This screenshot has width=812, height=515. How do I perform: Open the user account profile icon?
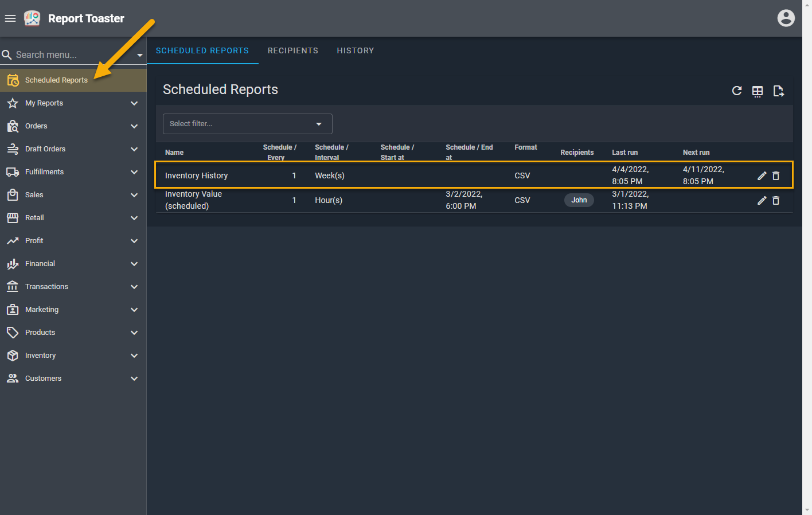[786, 18]
